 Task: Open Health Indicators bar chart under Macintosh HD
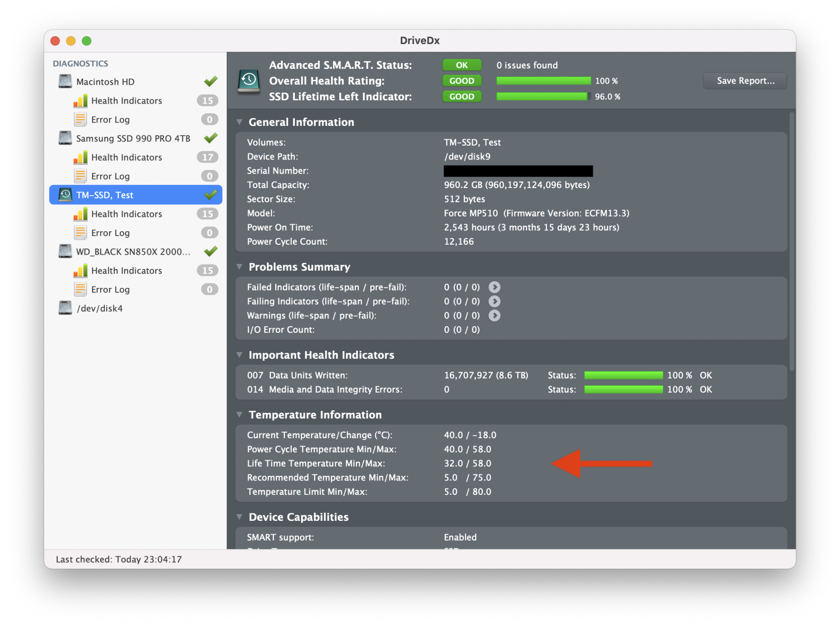[x=80, y=101]
